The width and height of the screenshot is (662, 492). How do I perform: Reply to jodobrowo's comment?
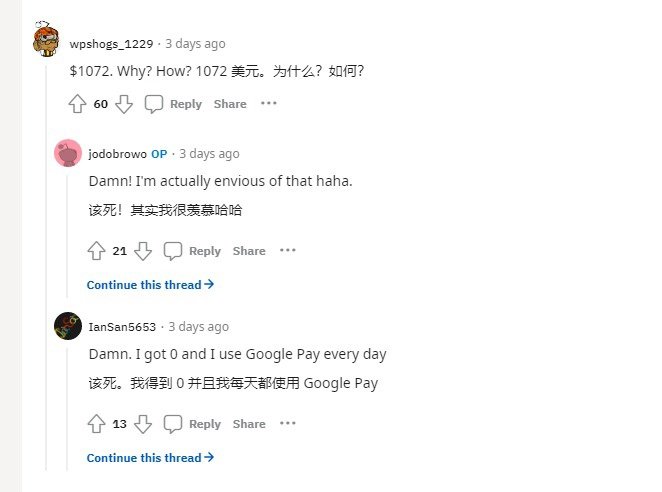point(193,251)
